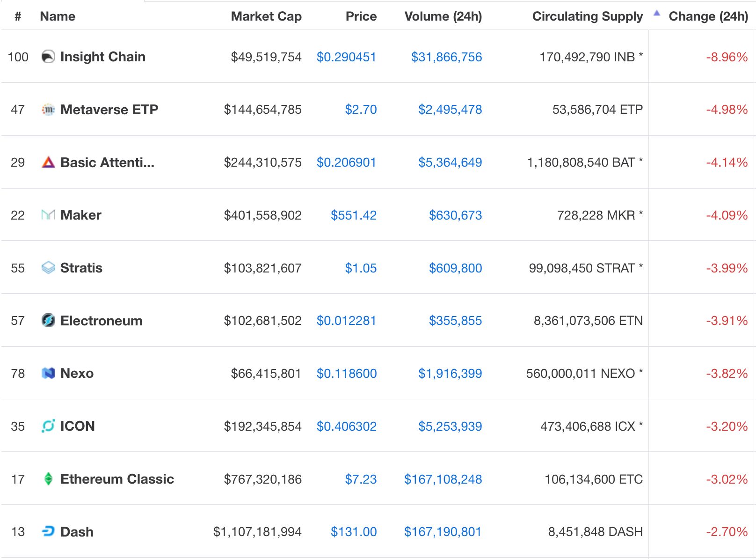The height and width of the screenshot is (559, 756).
Task: Sort the table by Circulating Supply header
Action: (587, 16)
